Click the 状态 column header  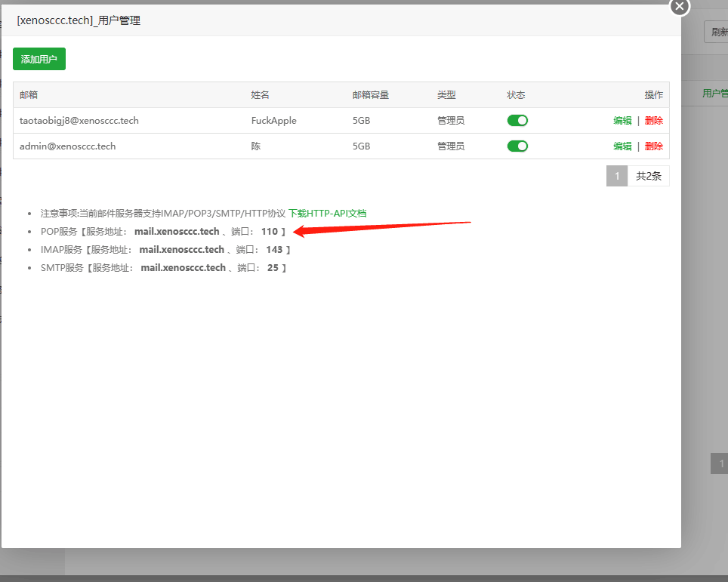coord(516,94)
